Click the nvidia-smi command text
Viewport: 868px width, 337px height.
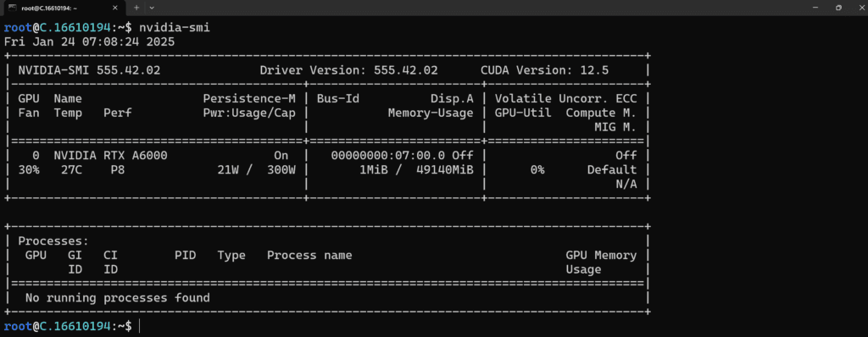pos(175,28)
